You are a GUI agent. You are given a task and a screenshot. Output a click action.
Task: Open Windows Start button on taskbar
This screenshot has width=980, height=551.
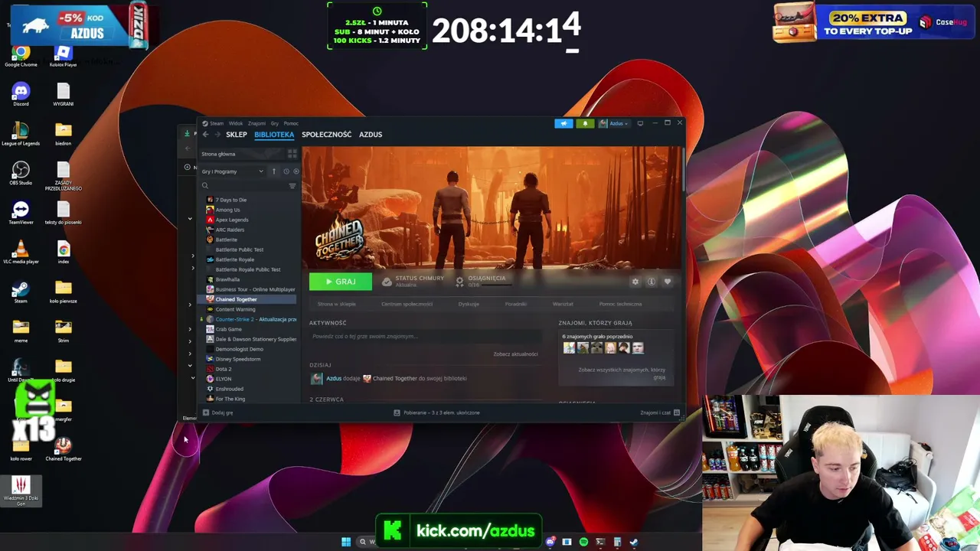[x=346, y=542]
